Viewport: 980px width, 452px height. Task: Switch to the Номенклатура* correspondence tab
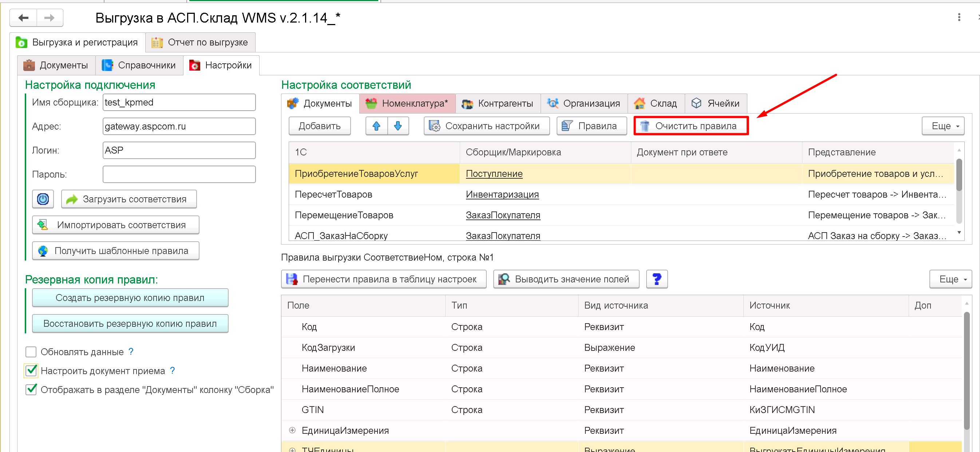407,103
